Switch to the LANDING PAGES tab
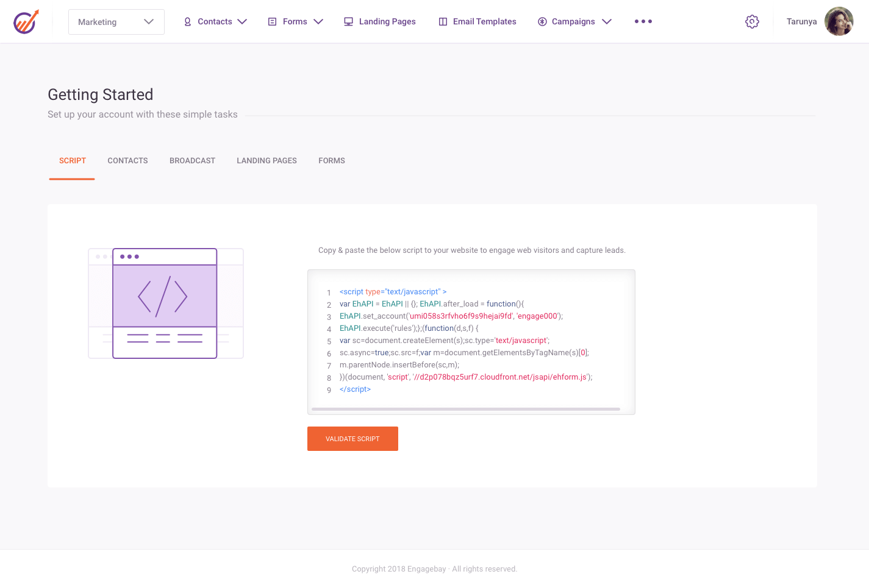 click(266, 161)
